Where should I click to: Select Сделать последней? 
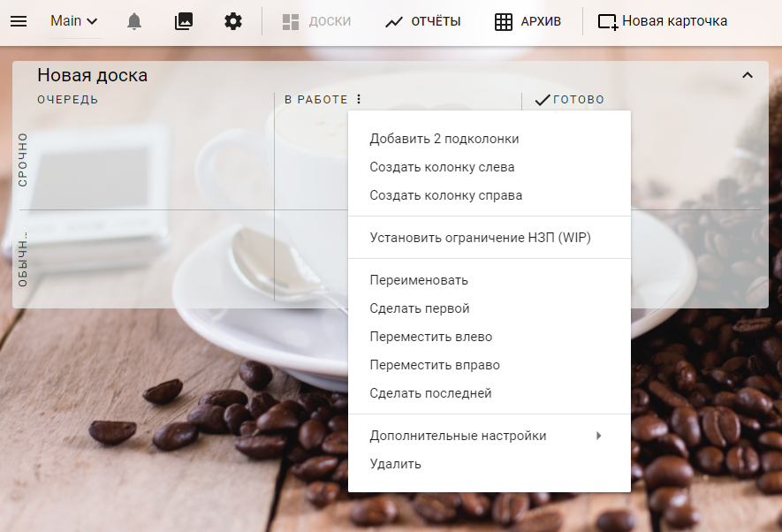(x=490, y=393)
